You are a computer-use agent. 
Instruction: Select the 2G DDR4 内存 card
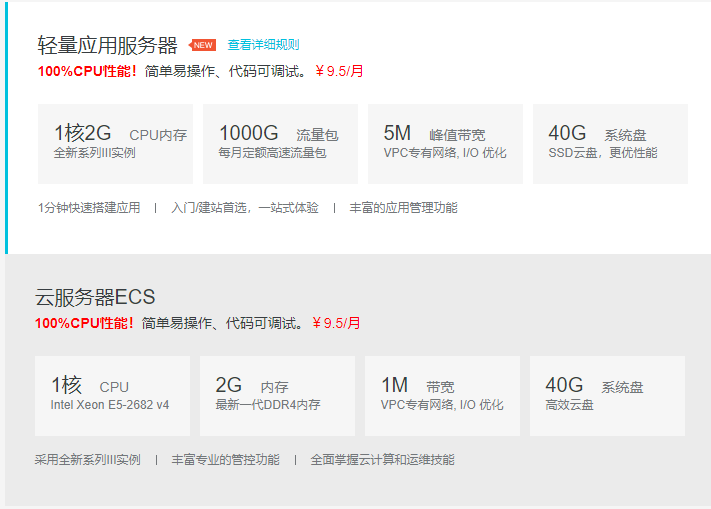(277, 396)
